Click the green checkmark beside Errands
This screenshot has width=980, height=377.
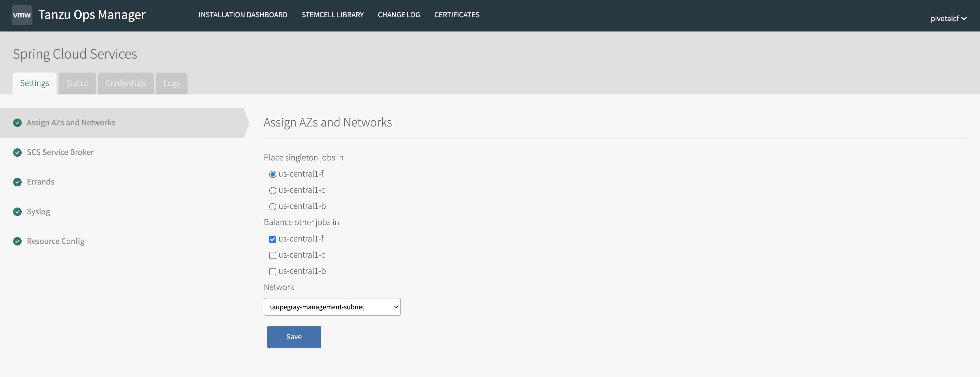[x=18, y=182]
